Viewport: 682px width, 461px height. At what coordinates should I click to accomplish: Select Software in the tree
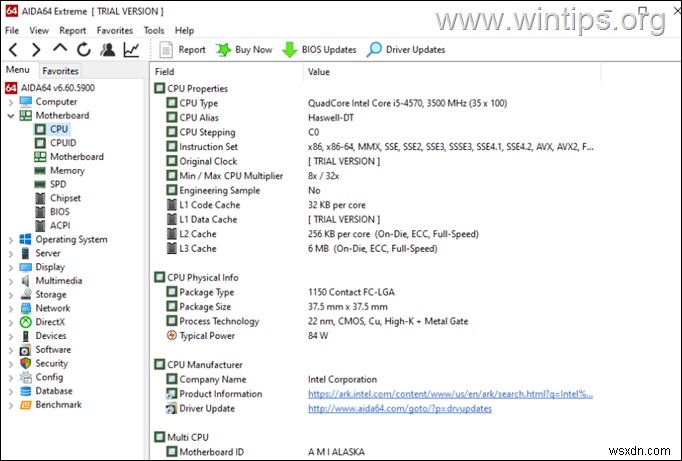[53, 350]
